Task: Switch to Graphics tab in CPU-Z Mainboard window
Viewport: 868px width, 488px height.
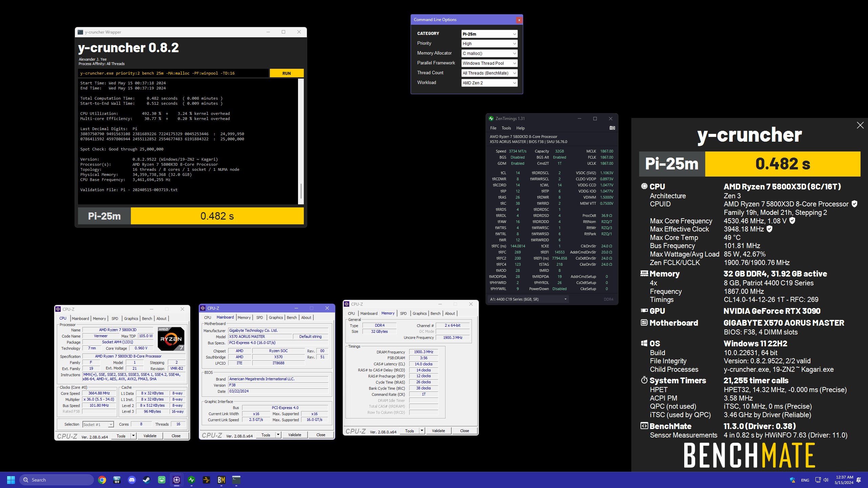Action: 276,318
